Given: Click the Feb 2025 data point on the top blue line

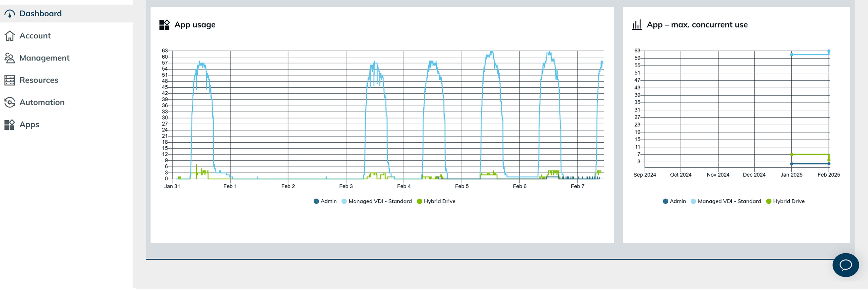Looking at the screenshot, I should (829, 51).
